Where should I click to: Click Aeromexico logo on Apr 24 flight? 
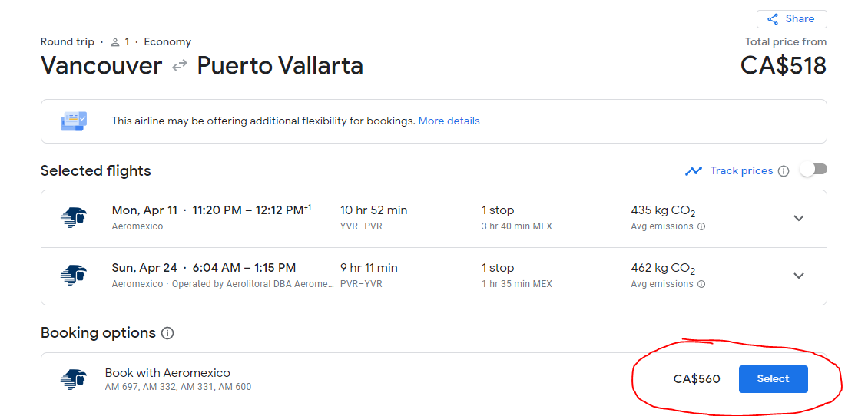pyautogui.click(x=74, y=276)
